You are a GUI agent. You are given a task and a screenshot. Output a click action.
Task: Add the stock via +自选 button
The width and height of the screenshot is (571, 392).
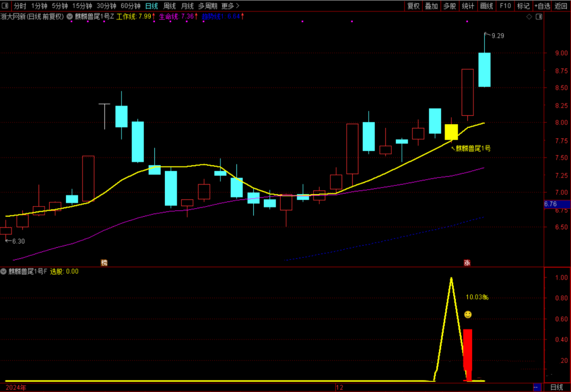click(542, 6)
